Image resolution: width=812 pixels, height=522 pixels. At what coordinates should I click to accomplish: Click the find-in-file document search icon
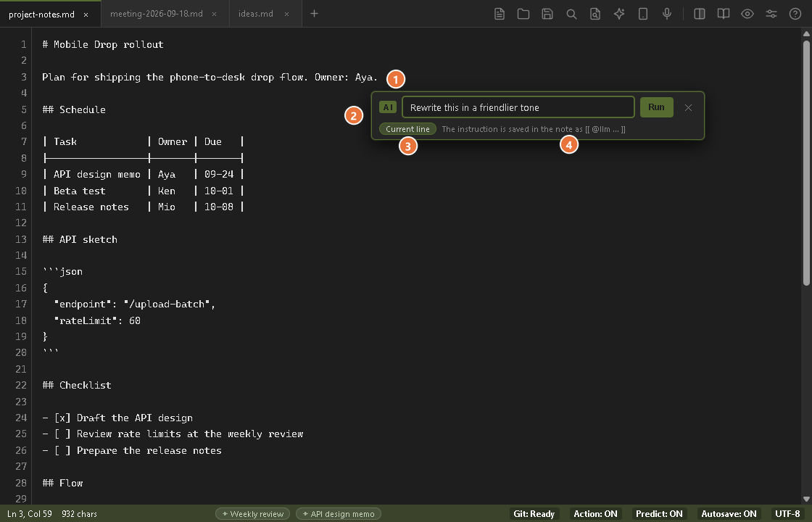(x=595, y=14)
